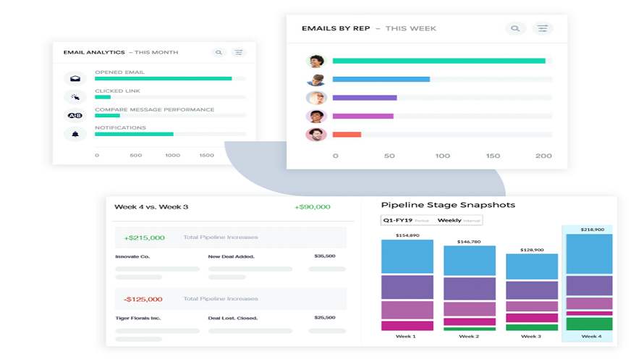Click the search icon in Emails by Rep
Screen dimensions: 644x362
515,28
